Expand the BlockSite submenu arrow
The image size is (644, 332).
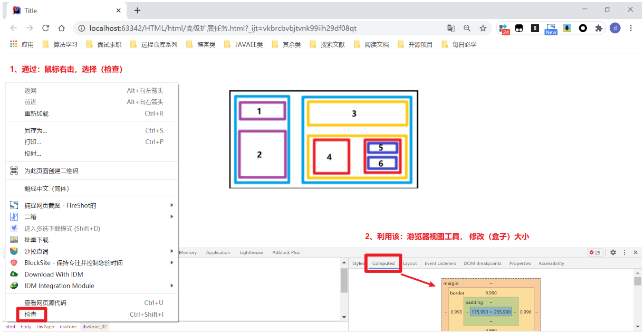click(171, 262)
